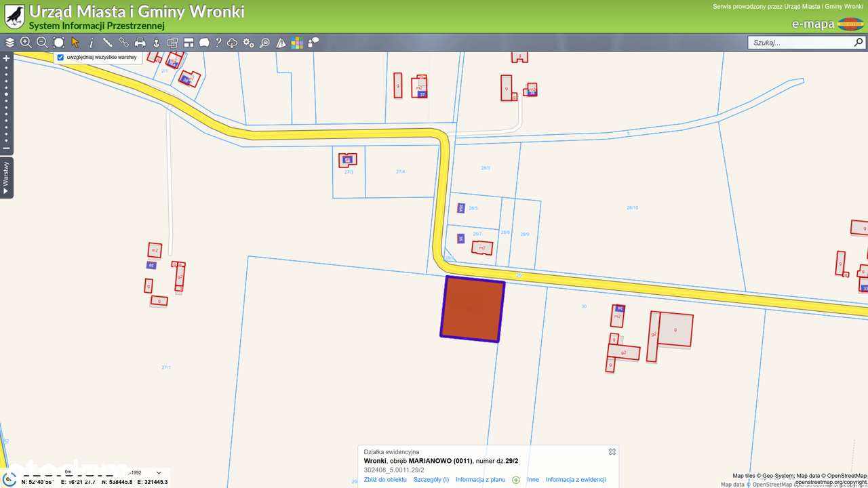Click the speech bubble comment icon
This screenshot has height=488, width=868.
point(313,42)
